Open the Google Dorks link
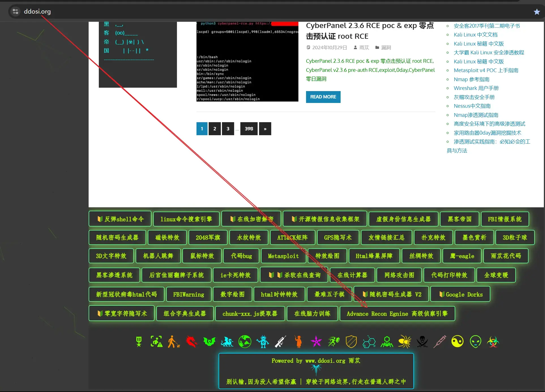Screen dimensions: 545x392 click(x=461, y=294)
